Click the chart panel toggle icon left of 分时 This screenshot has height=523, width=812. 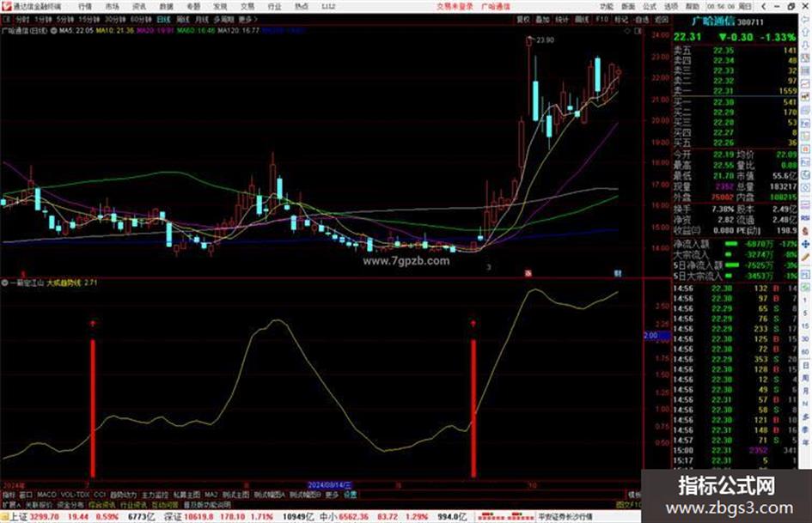pos(6,19)
